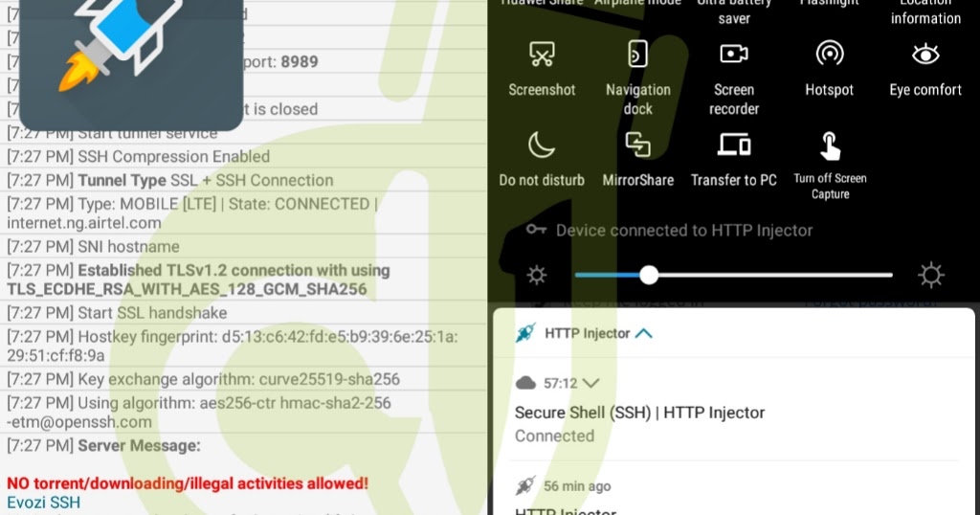Tap the VPN key icon
The height and width of the screenshot is (515, 980).
pyautogui.click(x=536, y=230)
